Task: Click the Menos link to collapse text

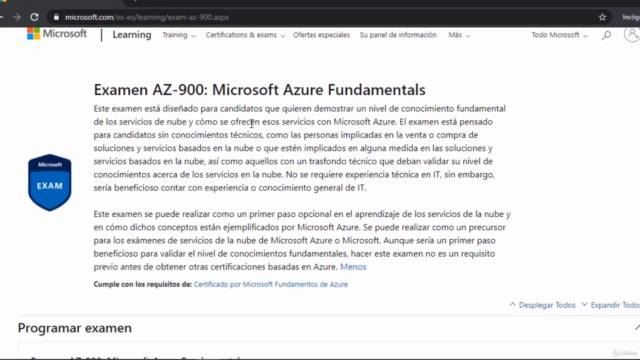Action: click(353, 267)
